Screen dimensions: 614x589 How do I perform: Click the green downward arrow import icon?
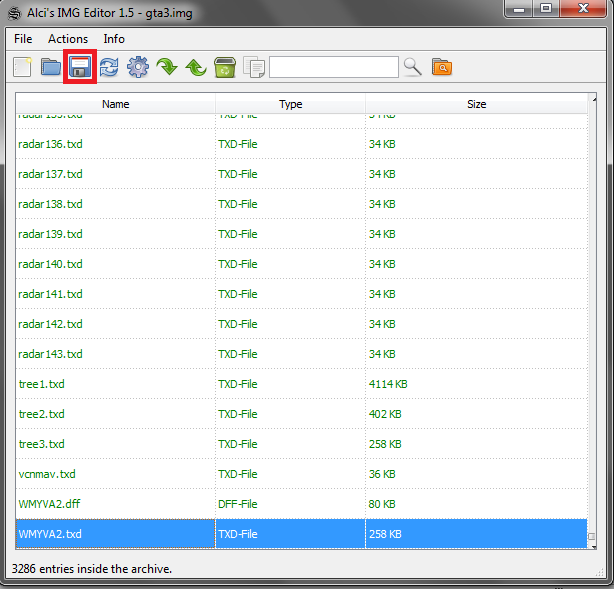[167, 67]
